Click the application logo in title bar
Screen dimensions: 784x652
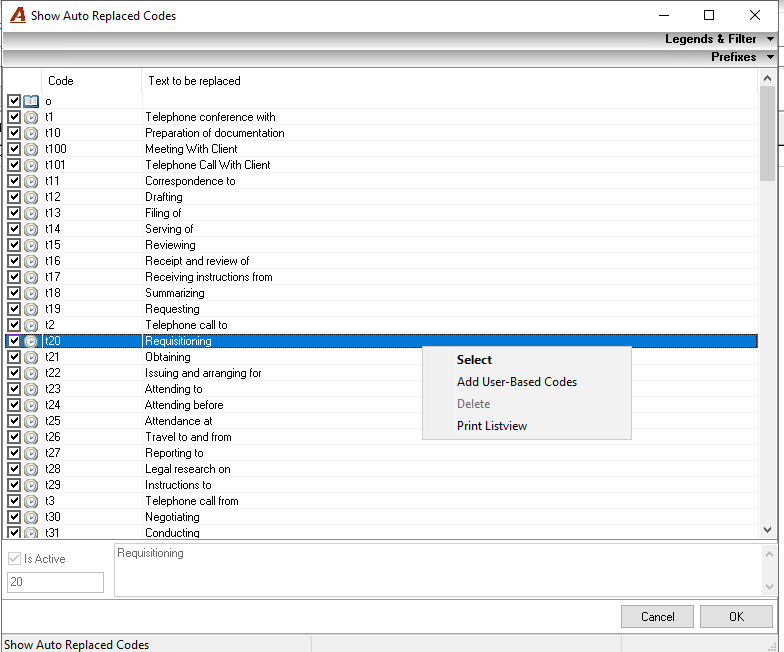point(18,15)
